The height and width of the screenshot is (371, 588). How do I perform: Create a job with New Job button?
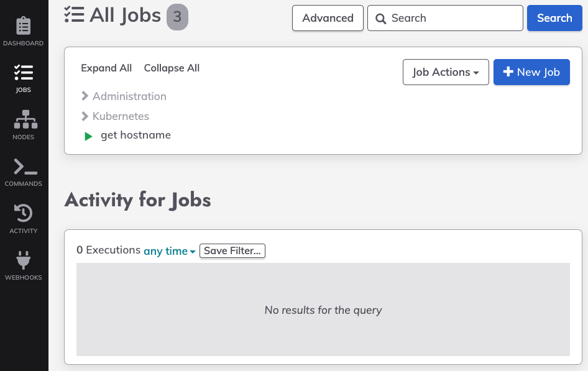531,72
